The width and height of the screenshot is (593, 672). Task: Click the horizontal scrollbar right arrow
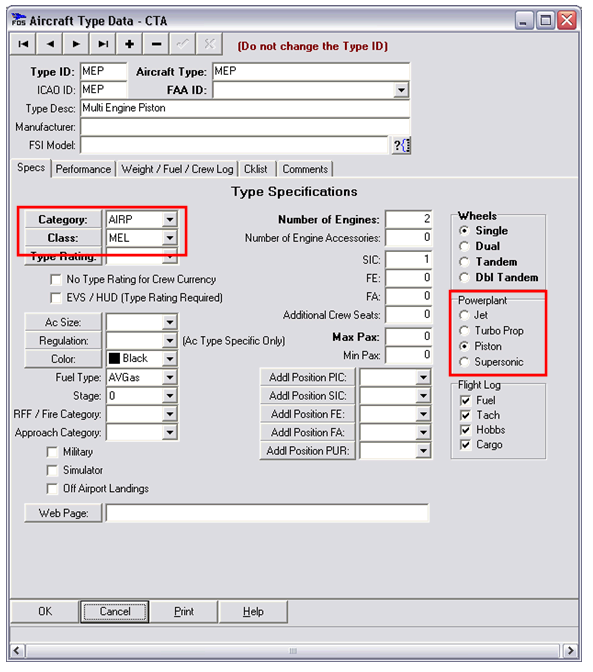point(570,651)
